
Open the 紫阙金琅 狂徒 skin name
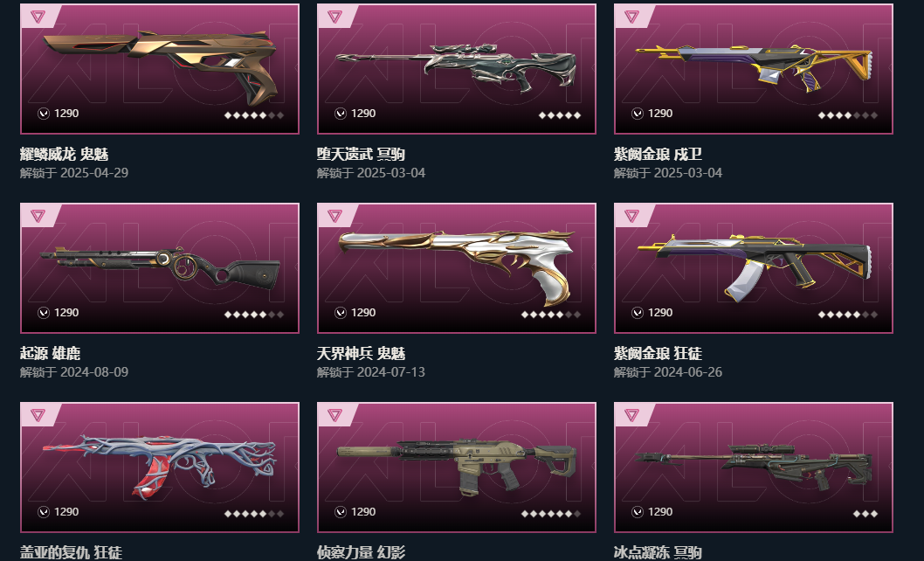coord(658,354)
